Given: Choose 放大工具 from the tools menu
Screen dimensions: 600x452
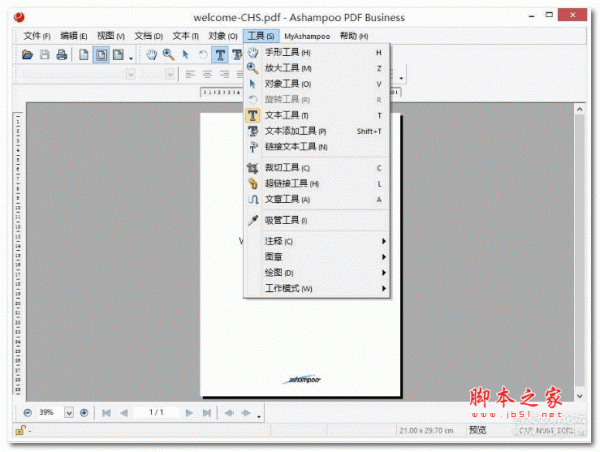Looking at the screenshot, I should pyautogui.click(x=317, y=68).
